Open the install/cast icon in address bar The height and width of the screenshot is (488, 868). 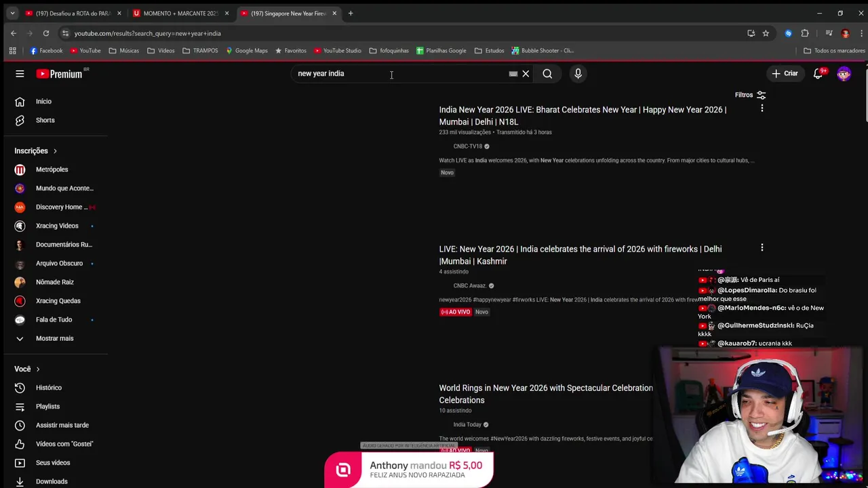pyautogui.click(x=751, y=33)
